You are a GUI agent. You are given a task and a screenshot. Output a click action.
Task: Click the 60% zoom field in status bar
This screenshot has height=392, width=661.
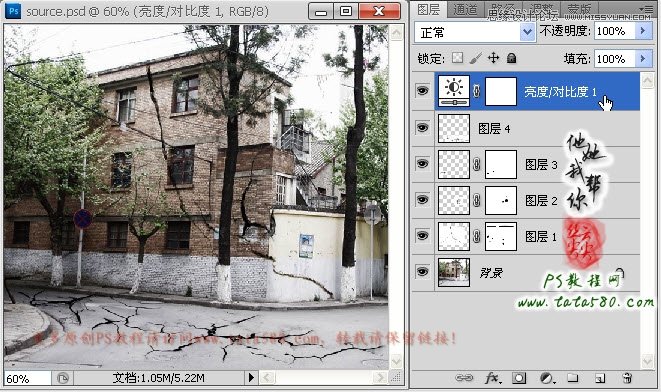[27, 378]
